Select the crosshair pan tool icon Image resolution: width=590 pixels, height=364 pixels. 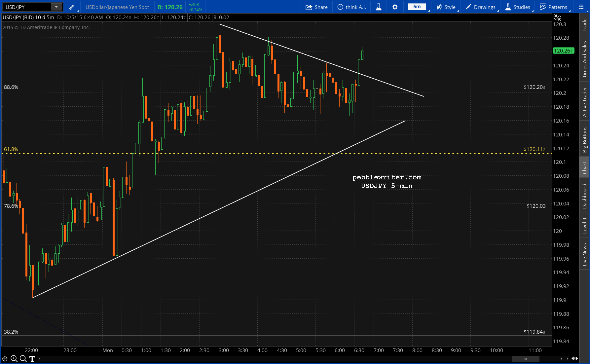click(5, 359)
